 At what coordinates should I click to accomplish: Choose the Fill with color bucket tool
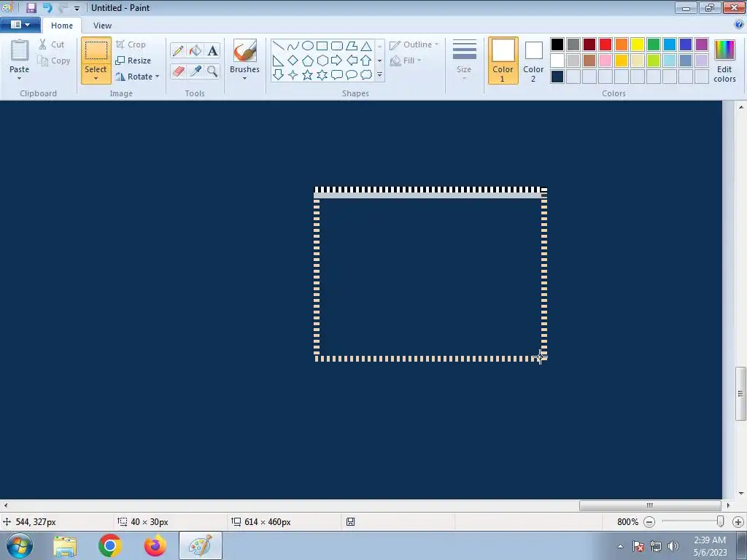(x=196, y=50)
